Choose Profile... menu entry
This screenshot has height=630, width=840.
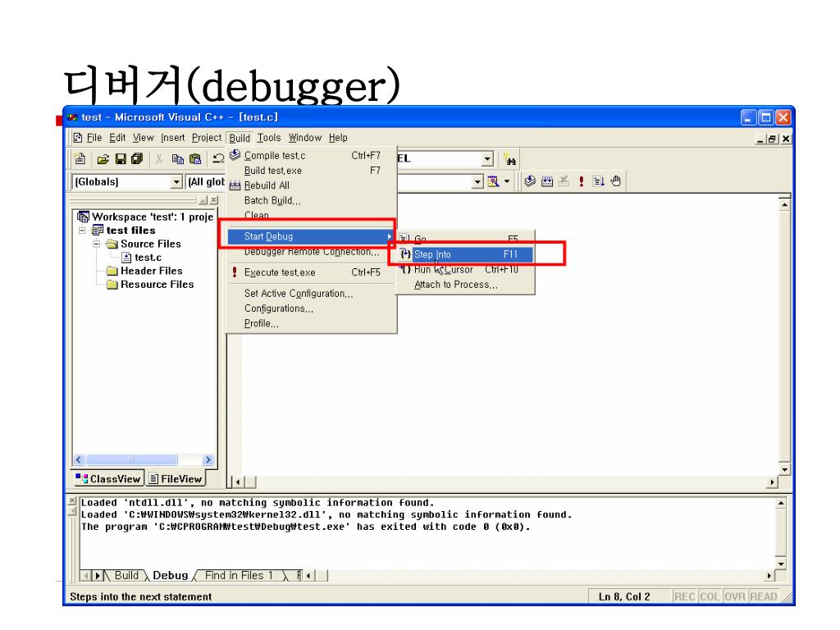point(312,323)
